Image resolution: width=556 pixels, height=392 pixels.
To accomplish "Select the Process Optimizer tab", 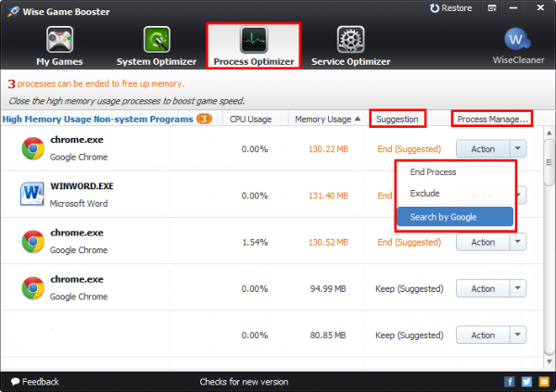I will tap(254, 46).
